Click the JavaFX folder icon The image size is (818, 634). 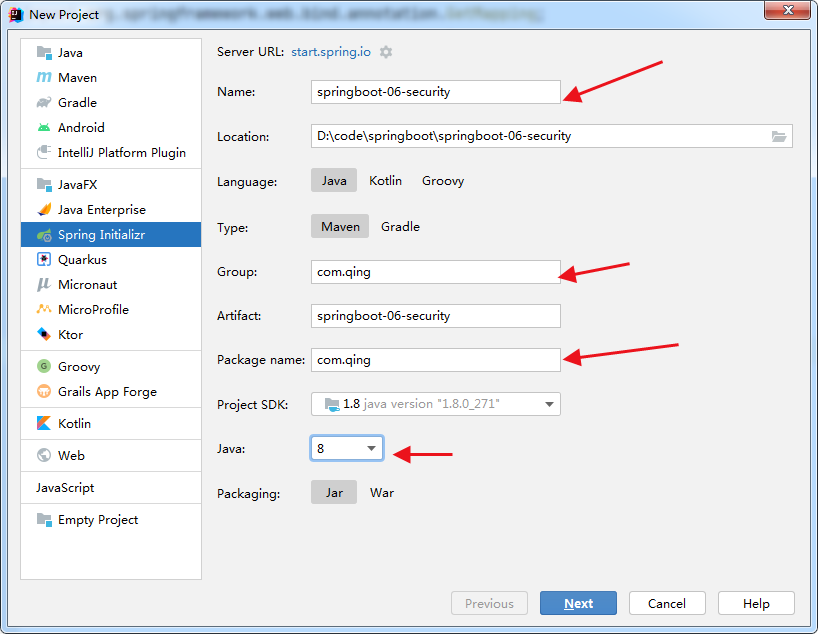point(44,185)
